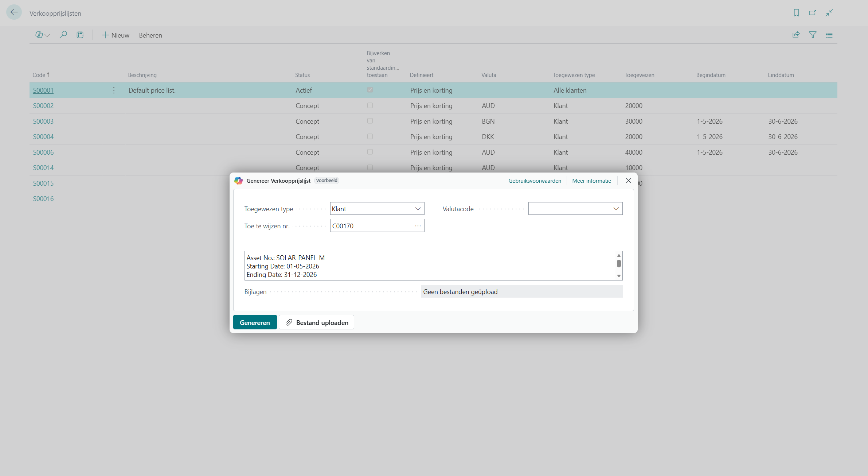Open the Copilot icon menu in toolbar

coord(42,35)
